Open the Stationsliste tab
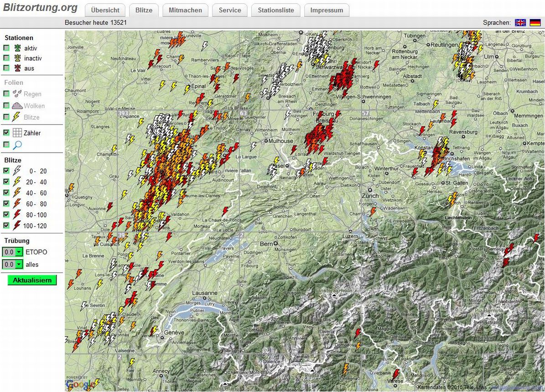 coord(275,10)
